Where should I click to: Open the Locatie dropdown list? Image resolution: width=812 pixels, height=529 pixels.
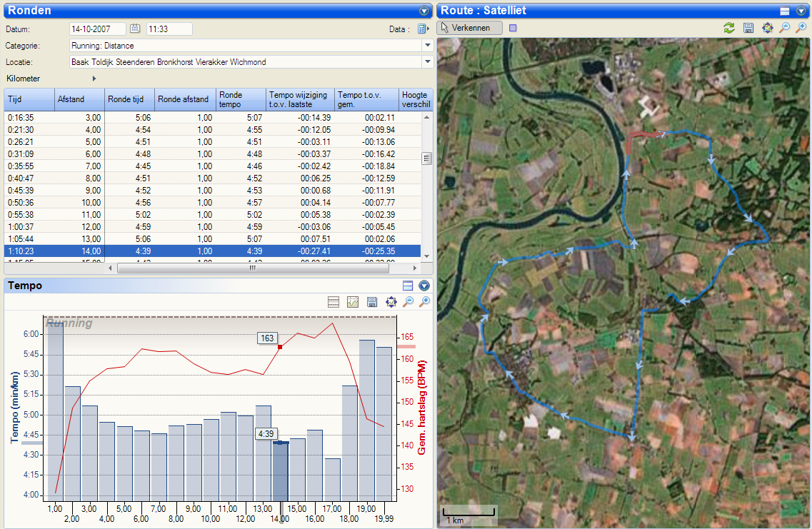click(x=427, y=61)
